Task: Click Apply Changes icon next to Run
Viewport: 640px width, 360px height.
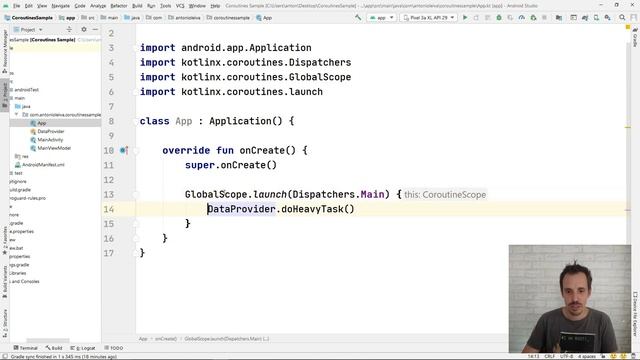Action: (476, 18)
